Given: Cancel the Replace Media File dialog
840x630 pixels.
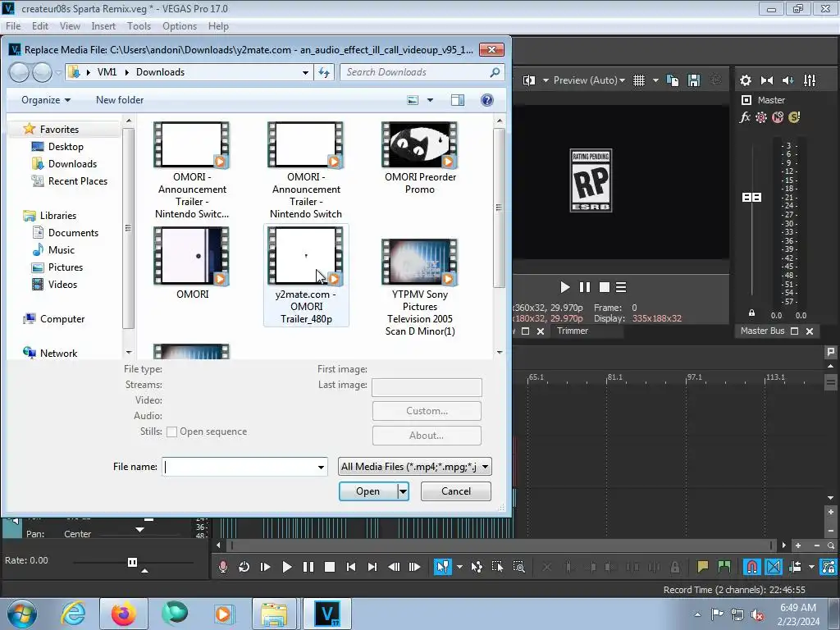Looking at the screenshot, I should pos(456,491).
